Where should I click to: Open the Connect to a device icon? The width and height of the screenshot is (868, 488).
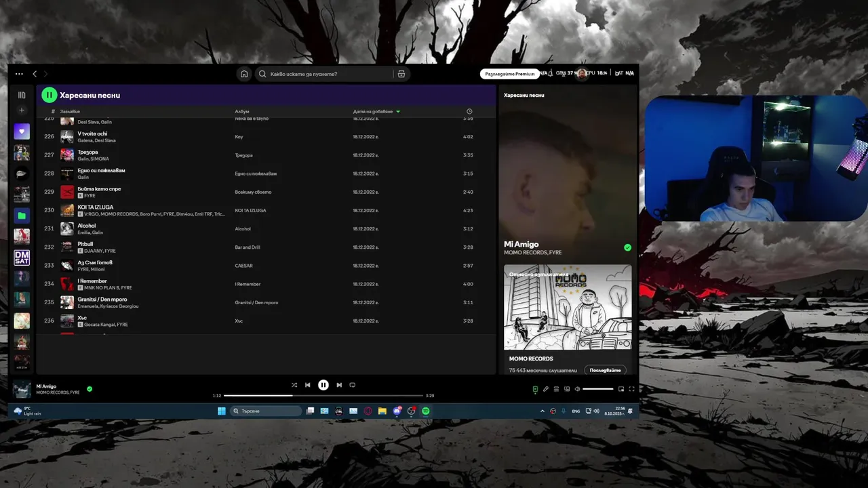[566, 389]
